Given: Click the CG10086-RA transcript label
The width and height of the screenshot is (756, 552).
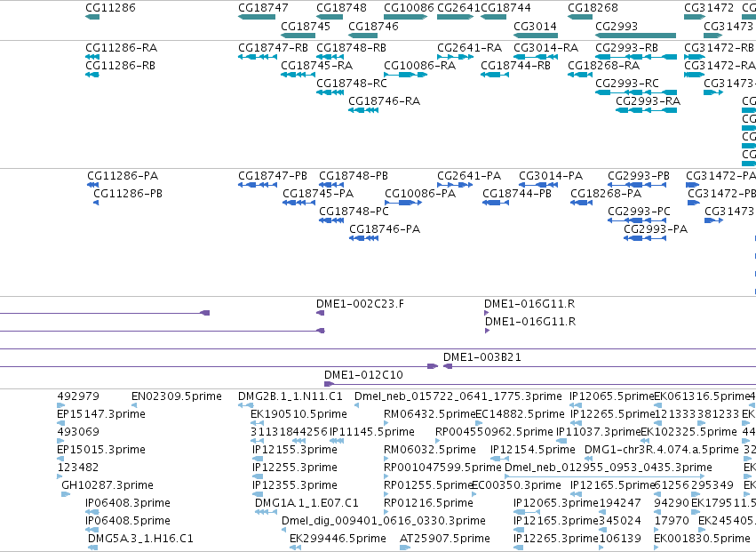Looking at the screenshot, I should point(420,66).
